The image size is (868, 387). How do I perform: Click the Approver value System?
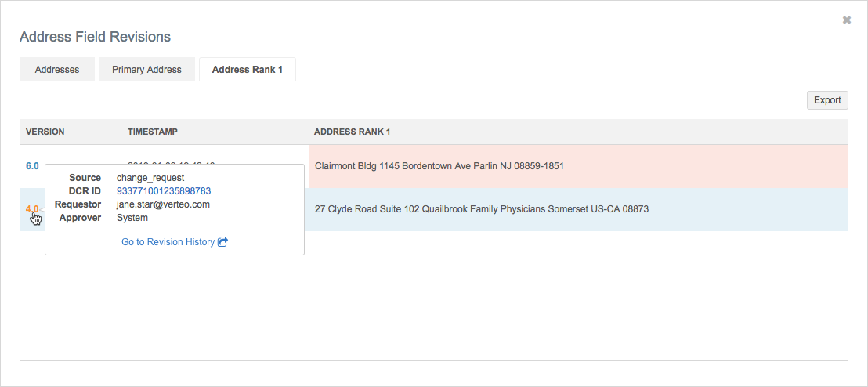(132, 218)
